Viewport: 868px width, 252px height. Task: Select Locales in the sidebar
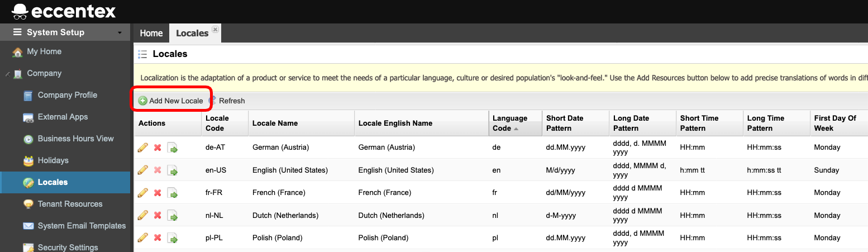(x=65, y=182)
